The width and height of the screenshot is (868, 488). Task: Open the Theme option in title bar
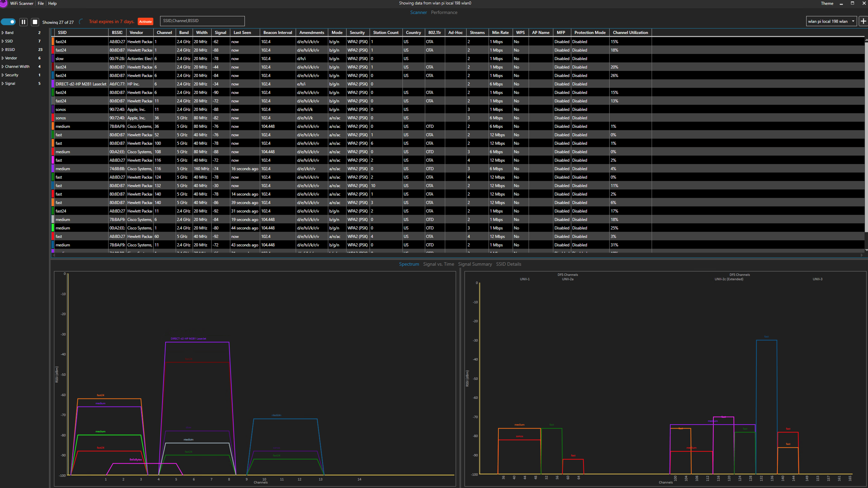pyautogui.click(x=827, y=3)
